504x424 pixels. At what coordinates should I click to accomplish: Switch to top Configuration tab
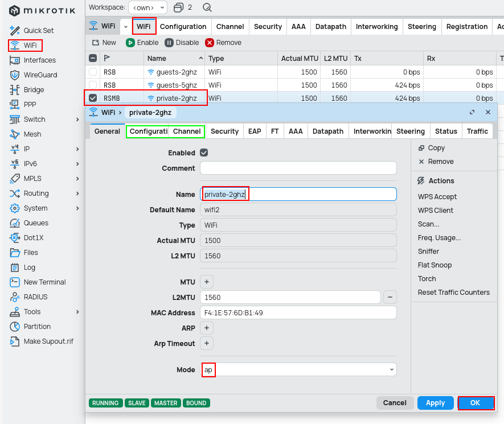183,27
